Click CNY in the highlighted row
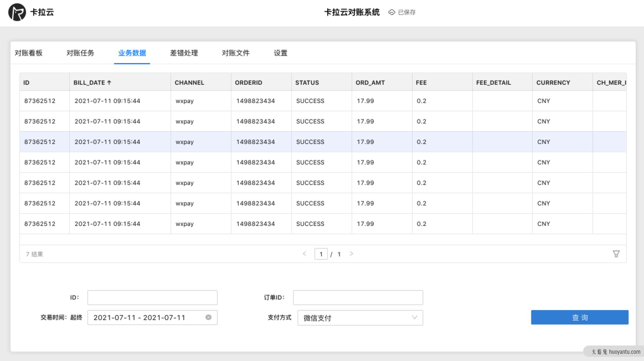This screenshot has width=644, height=361. pyautogui.click(x=543, y=142)
